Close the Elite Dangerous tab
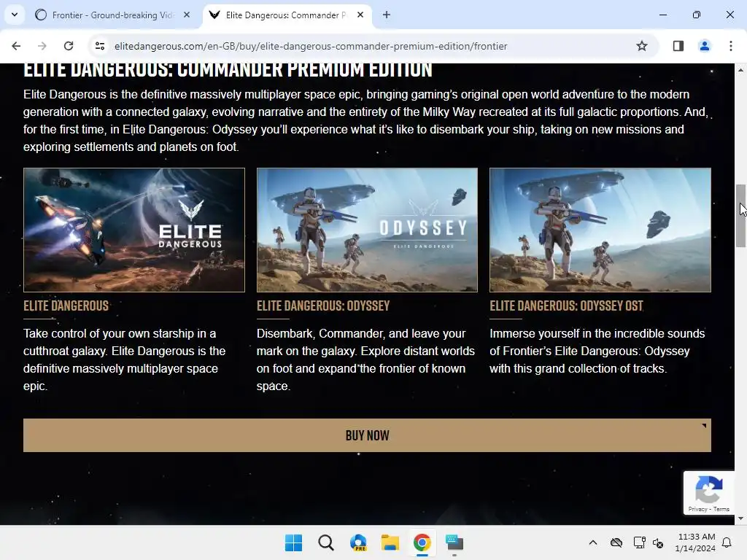Screen dimensions: 747x560 tap(360, 15)
